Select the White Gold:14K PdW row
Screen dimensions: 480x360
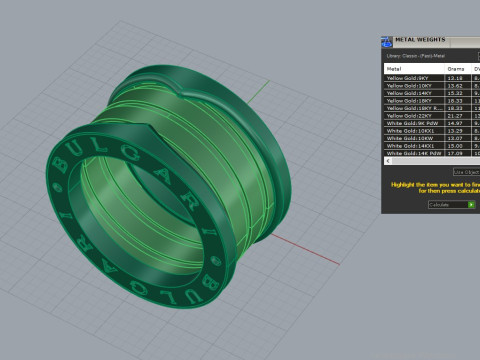coord(432,153)
